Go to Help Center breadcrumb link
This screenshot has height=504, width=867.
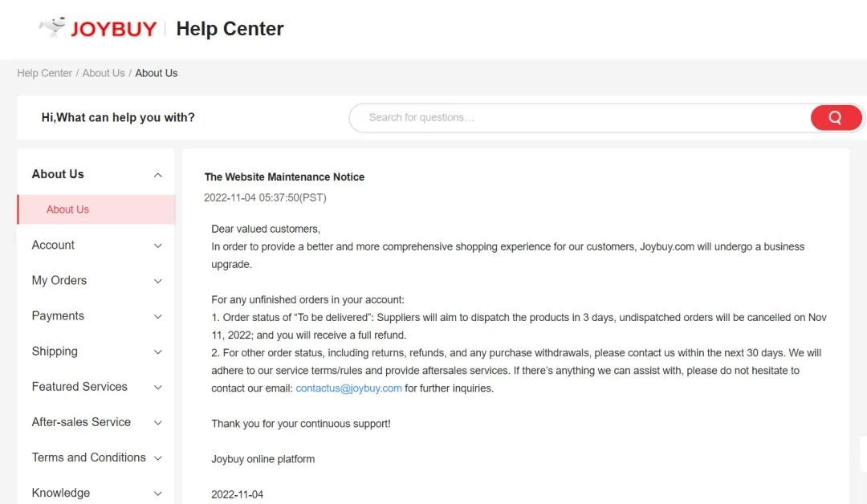pos(44,73)
